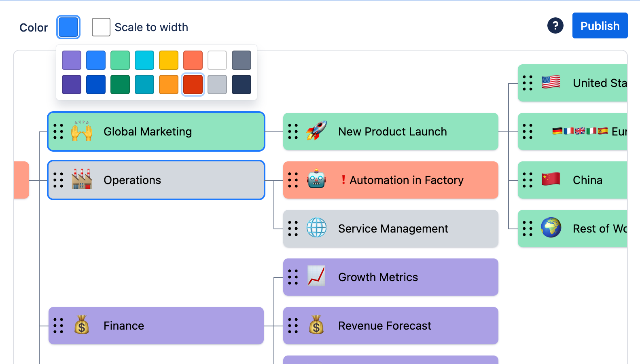Screen dimensions: 640x364
Task: Enable the Scale to width checkbox
Action: click(x=101, y=27)
